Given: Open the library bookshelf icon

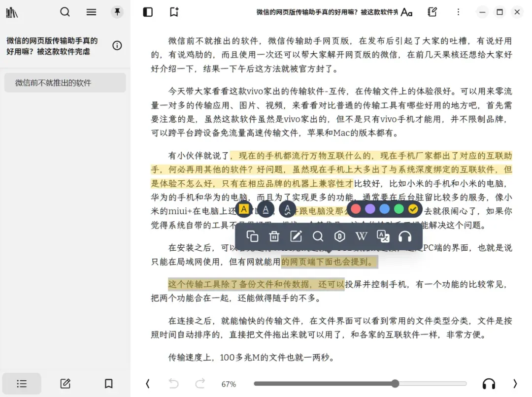Looking at the screenshot, I should 12,12.
